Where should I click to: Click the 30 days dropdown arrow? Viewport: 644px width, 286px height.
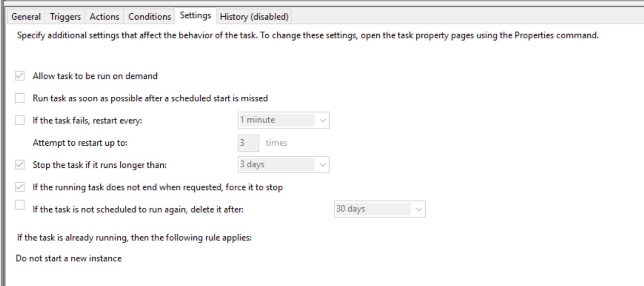[x=419, y=209]
